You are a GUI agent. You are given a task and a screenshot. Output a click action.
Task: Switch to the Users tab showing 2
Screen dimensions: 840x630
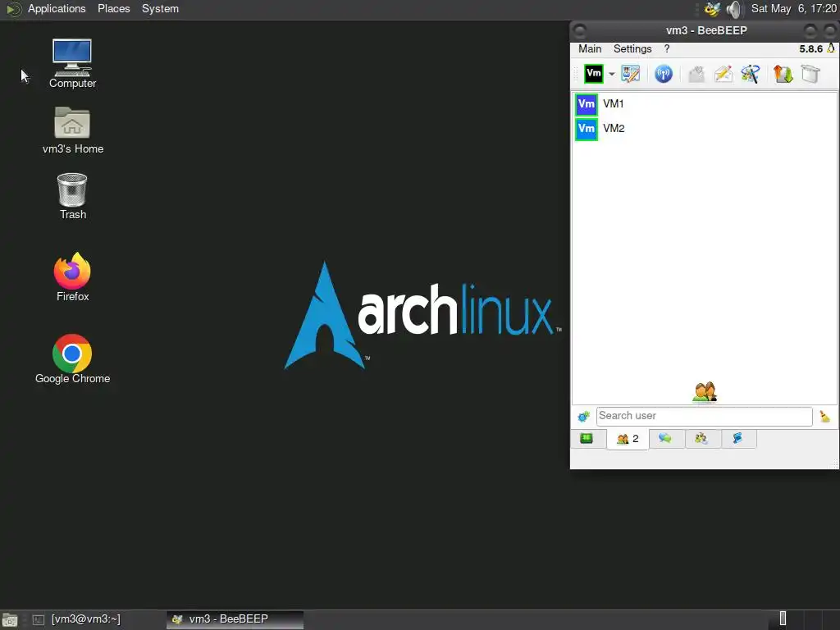(x=628, y=440)
